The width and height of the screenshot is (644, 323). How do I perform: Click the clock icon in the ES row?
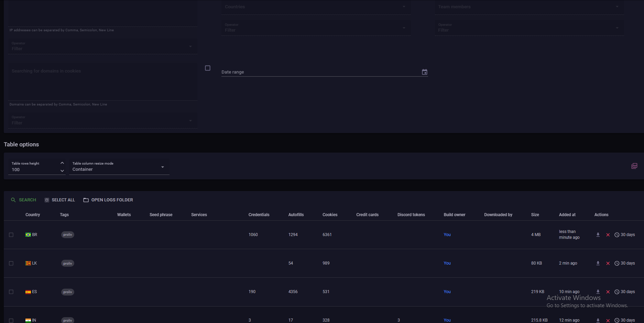[x=617, y=292]
